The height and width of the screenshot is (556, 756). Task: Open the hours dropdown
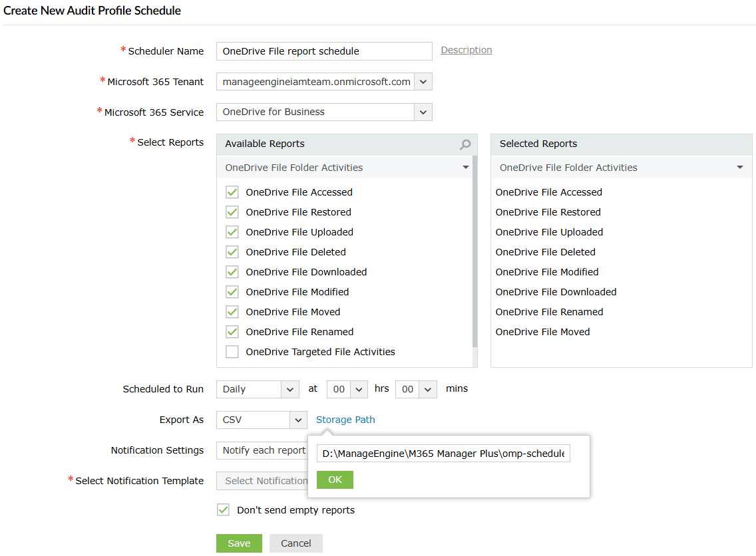(358, 389)
